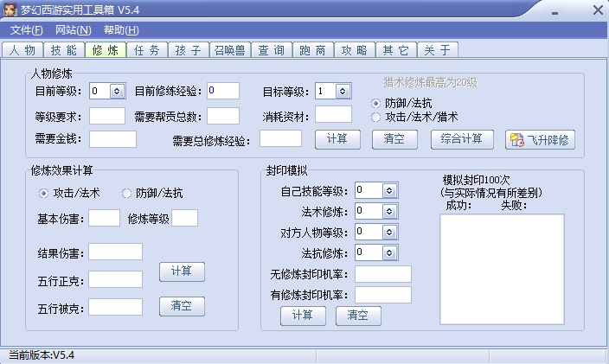Click 计算 in 修炼效果计算 section
The height and width of the screenshot is (364, 609).
pos(182,271)
